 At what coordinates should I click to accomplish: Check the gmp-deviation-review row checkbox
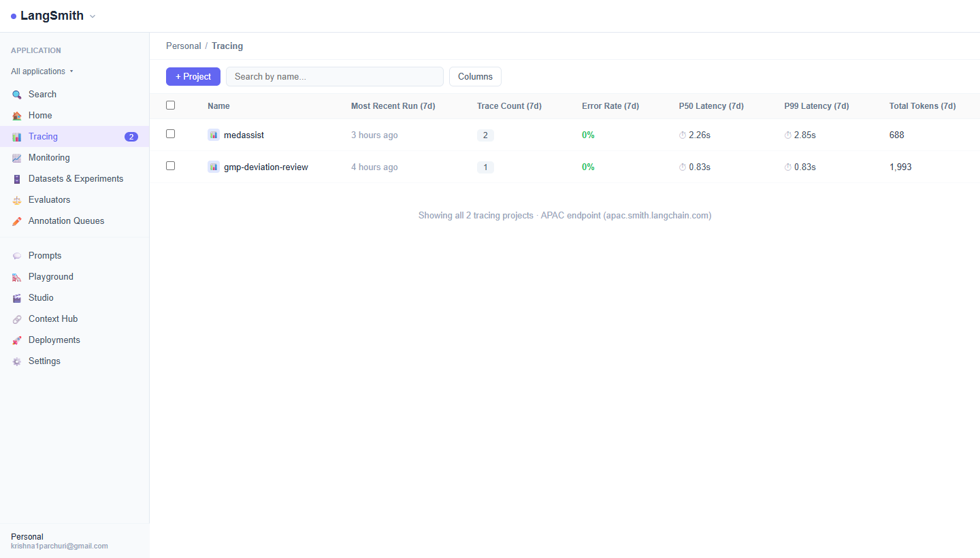pyautogui.click(x=171, y=166)
